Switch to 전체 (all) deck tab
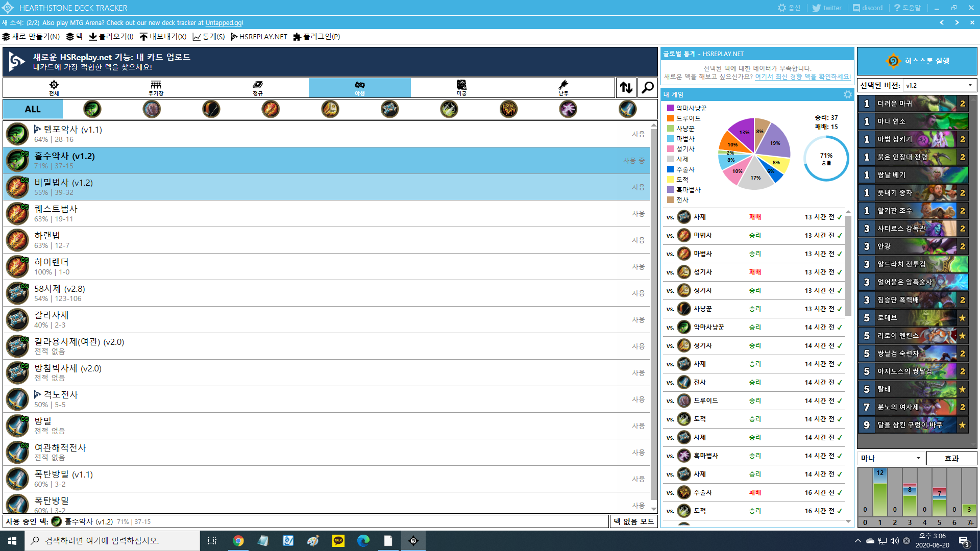 [54, 88]
